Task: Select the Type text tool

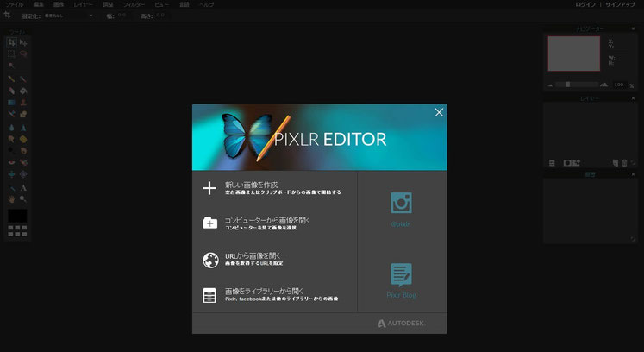Action: click(23, 188)
